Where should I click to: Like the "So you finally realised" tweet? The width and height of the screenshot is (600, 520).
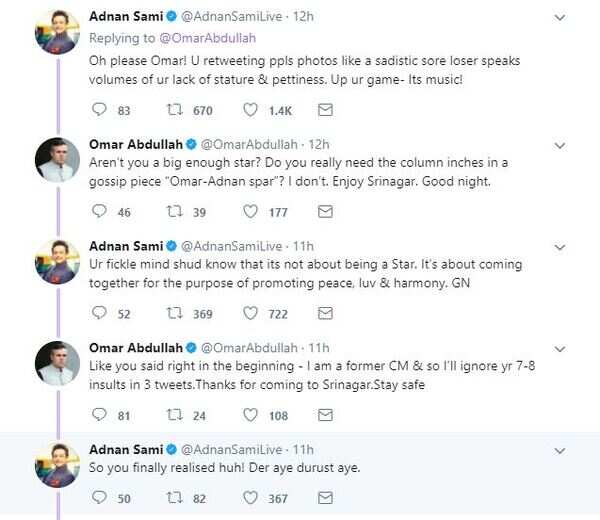click(x=250, y=498)
